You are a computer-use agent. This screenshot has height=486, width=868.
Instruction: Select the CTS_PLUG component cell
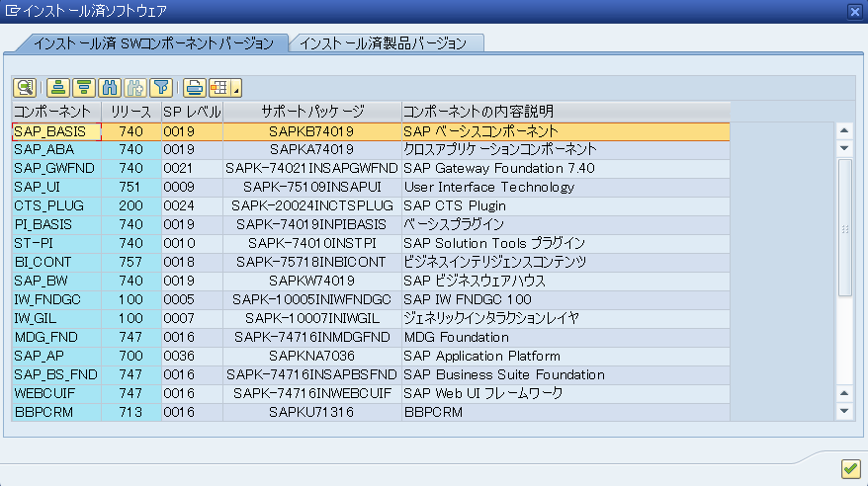point(56,206)
